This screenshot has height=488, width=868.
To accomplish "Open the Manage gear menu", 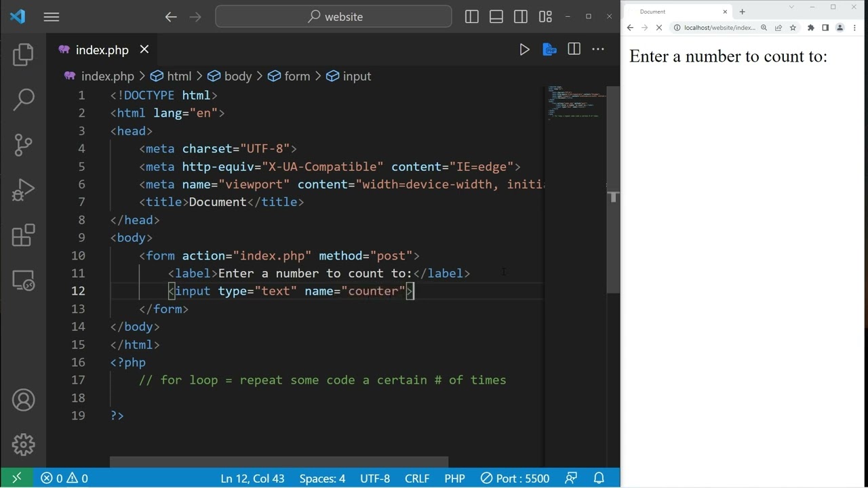I will tap(23, 445).
